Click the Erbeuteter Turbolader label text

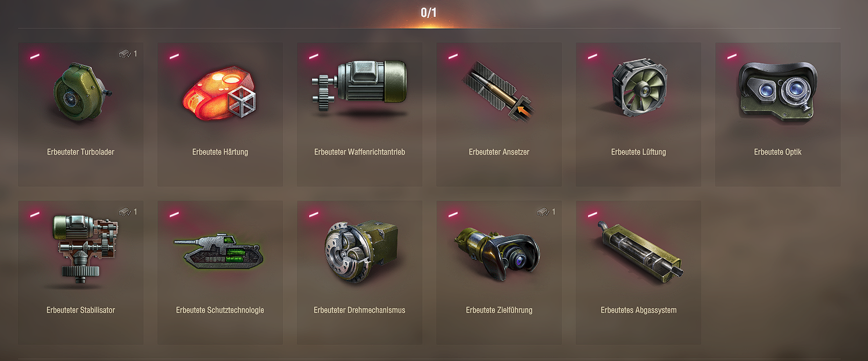[81, 152]
